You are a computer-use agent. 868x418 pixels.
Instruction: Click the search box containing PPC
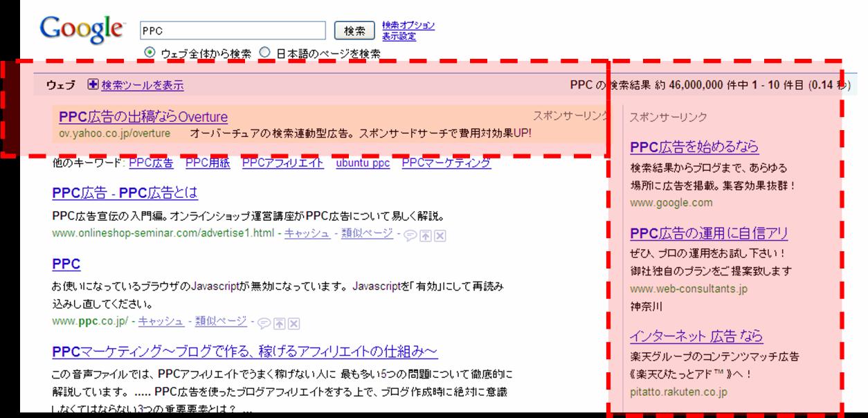click(x=232, y=31)
